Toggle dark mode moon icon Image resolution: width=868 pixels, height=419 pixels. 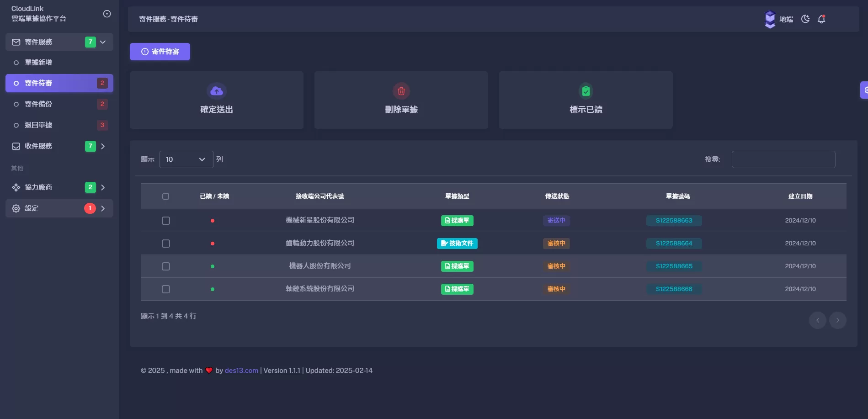pos(805,19)
